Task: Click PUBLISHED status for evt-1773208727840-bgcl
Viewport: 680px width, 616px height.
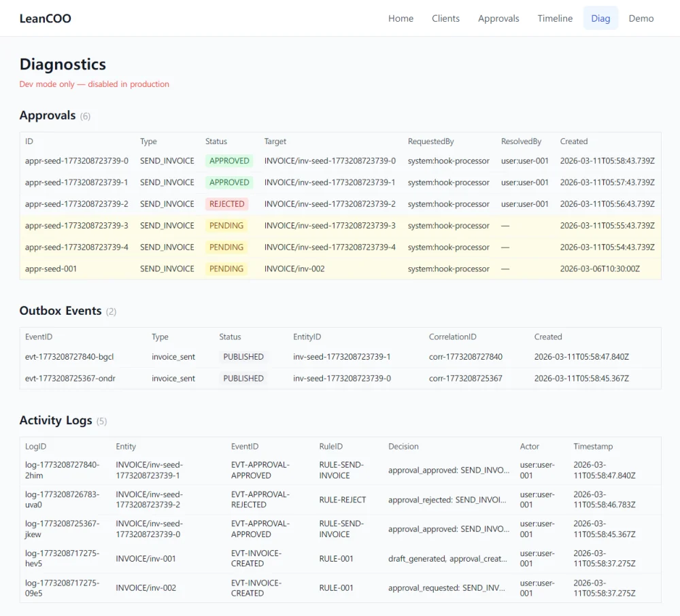Action: click(243, 357)
